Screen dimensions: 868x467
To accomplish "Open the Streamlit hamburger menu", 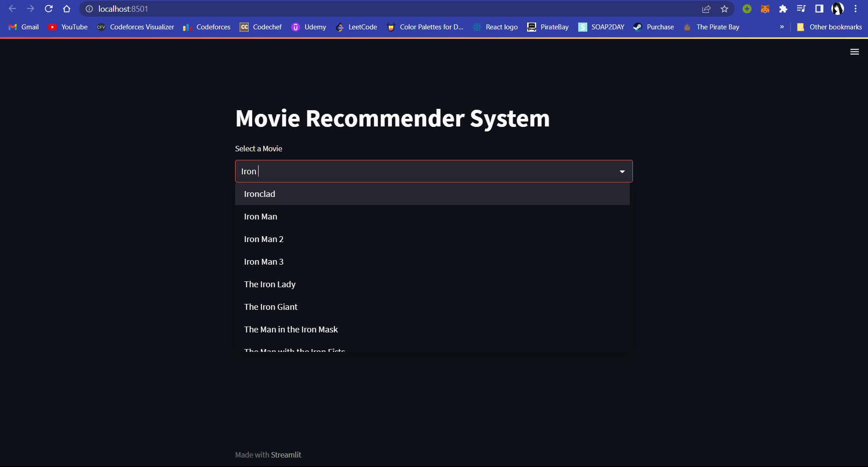I will point(854,51).
